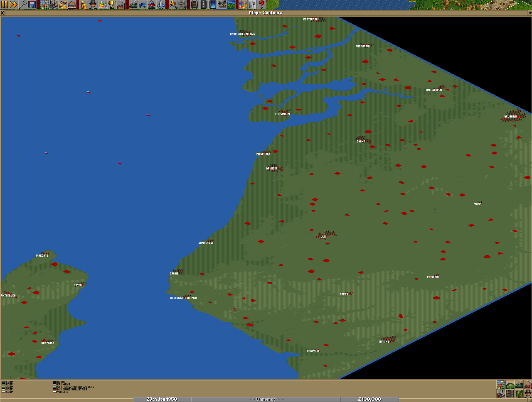Click the Dunkerque town label
Image resolution: width=532 pixels, height=402 pixels.
coord(206,243)
